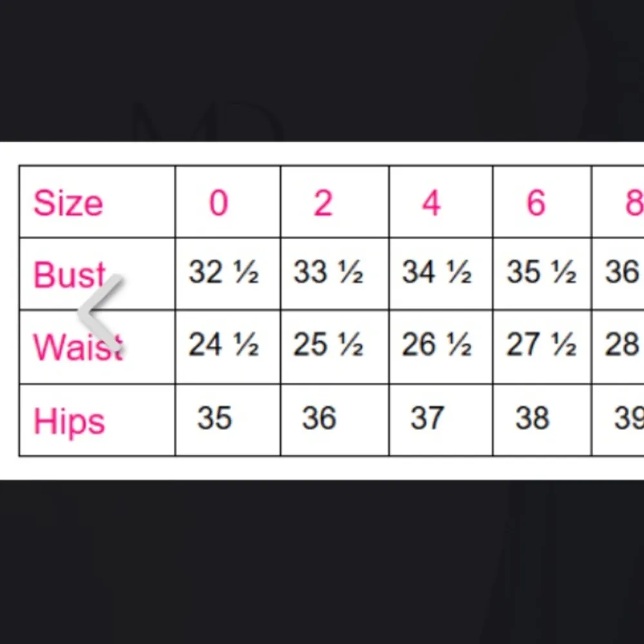Click the 25 ½ waist measurement cell
The image size is (644, 644).
[x=328, y=346]
